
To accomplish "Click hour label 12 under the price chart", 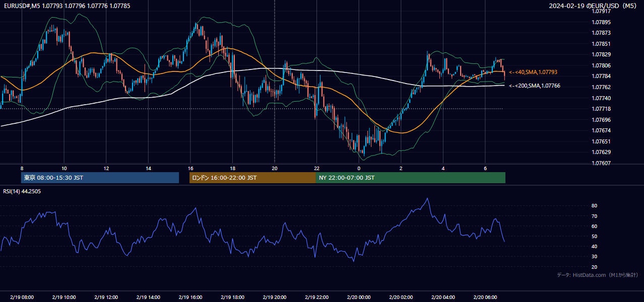I will coord(106,168).
